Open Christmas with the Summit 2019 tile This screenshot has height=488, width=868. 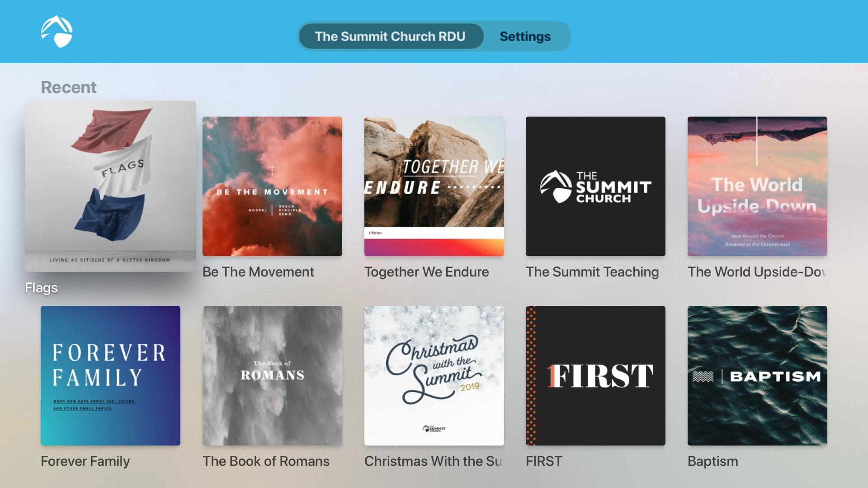point(434,375)
